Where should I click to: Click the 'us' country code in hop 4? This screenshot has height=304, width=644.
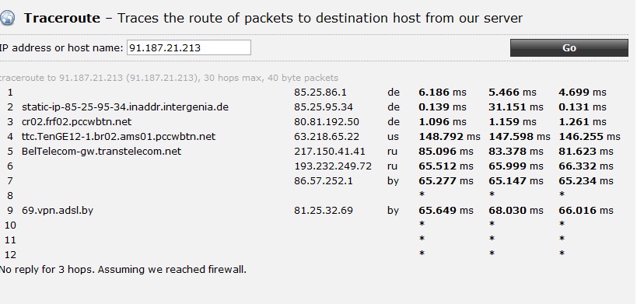pos(393,137)
